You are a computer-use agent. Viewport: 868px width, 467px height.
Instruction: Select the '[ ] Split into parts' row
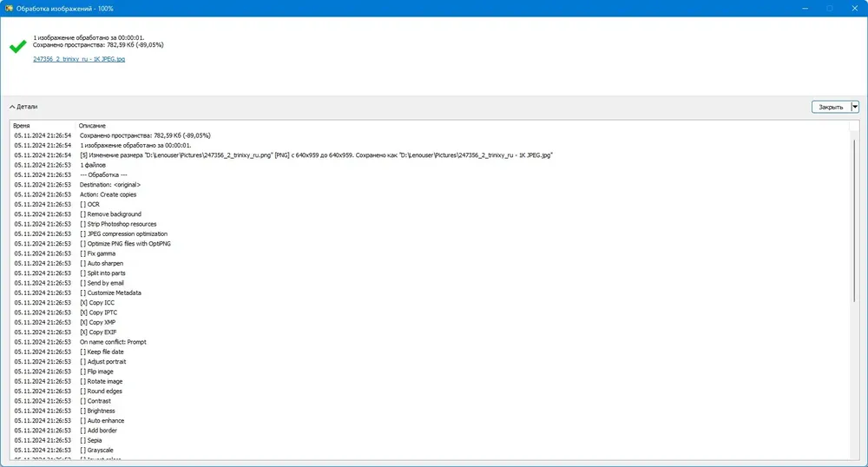[x=430, y=273]
